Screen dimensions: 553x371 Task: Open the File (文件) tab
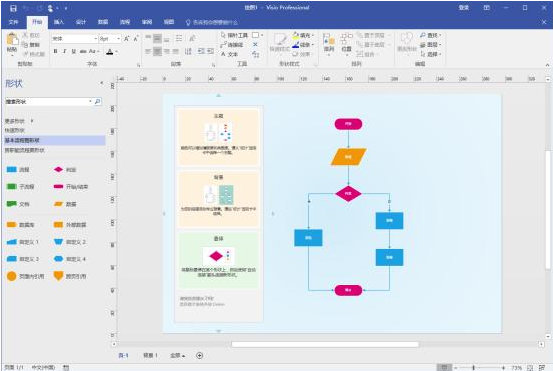pos(13,22)
